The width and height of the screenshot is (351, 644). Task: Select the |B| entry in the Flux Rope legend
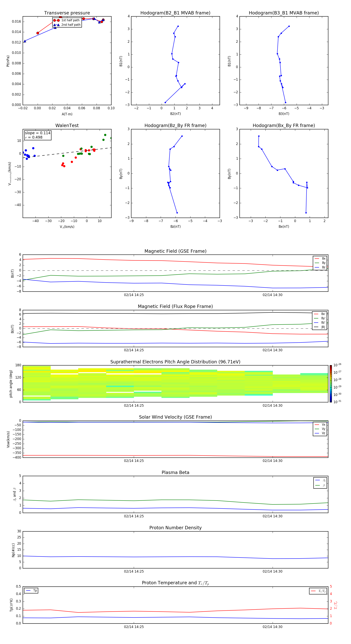click(x=320, y=327)
